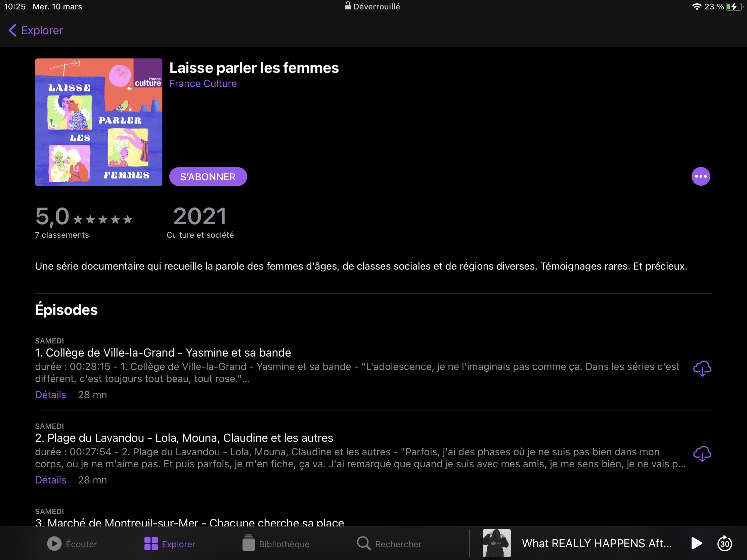Image resolution: width=747 pixels, height=560 pixels.
Task: Tap episode 2 description excerpt
Action: click(360, 458)
